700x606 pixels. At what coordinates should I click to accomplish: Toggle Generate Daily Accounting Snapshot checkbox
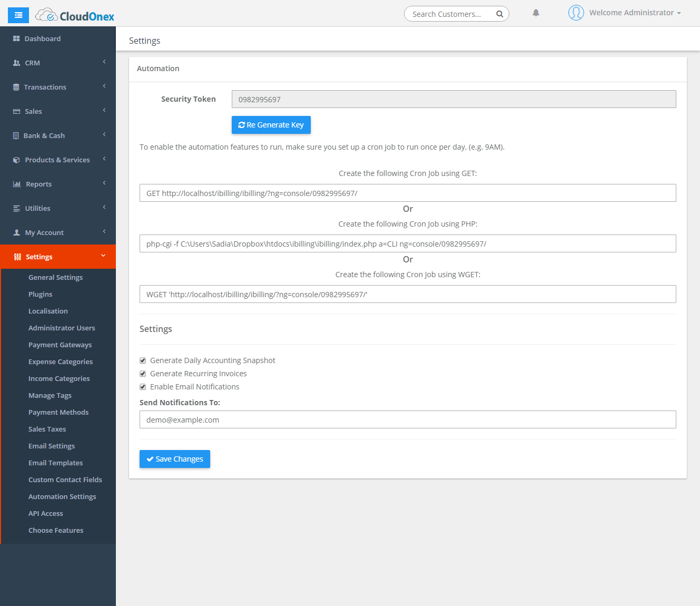coord(143,360)
